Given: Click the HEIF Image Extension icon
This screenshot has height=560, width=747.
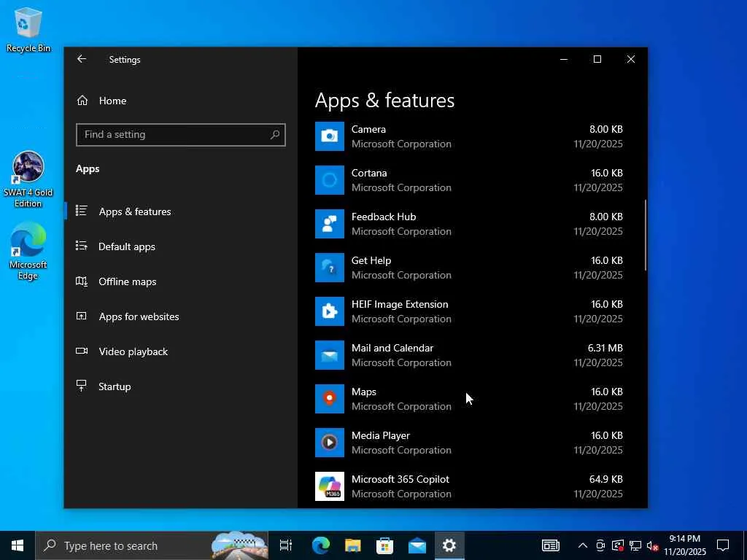Looking at the screenshot, I should [x=329, y=311].
